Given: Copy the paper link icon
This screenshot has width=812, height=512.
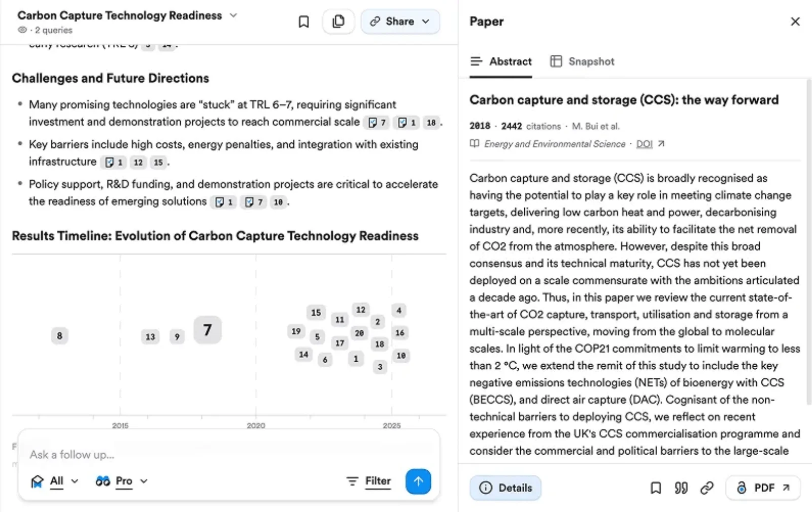Looking at the screenshot, I should 707,488.
